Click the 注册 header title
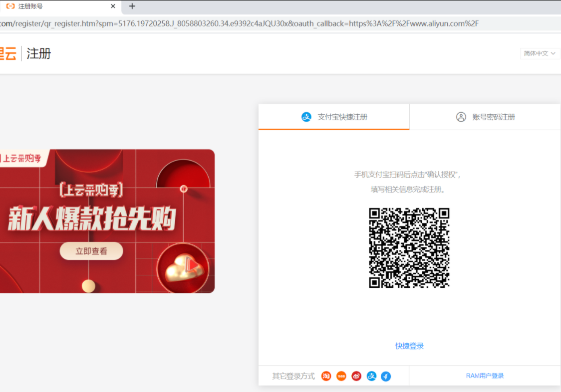Image resolution: width=561 pixels, height=392 pixels. (39, 54)
